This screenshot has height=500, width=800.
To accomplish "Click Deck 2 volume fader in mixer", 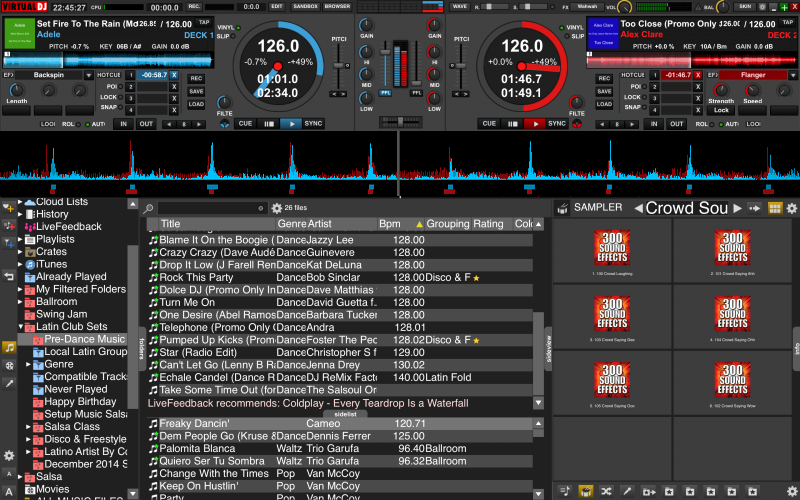I will click(x=416, y=64).
